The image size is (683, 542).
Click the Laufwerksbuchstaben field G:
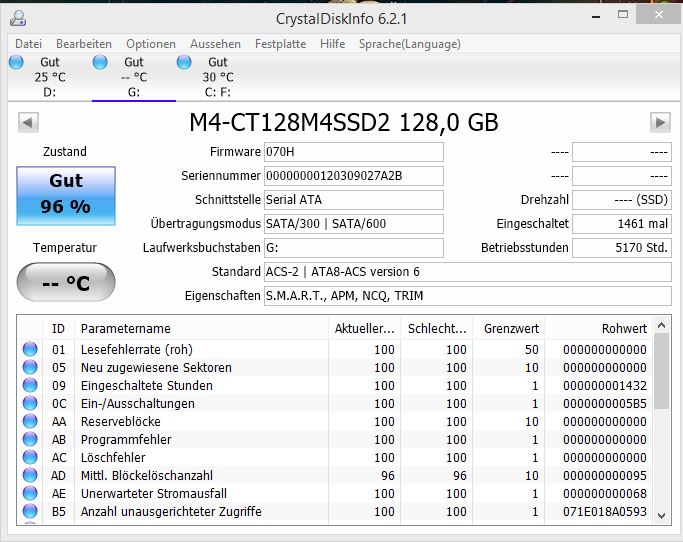point(354,248)
